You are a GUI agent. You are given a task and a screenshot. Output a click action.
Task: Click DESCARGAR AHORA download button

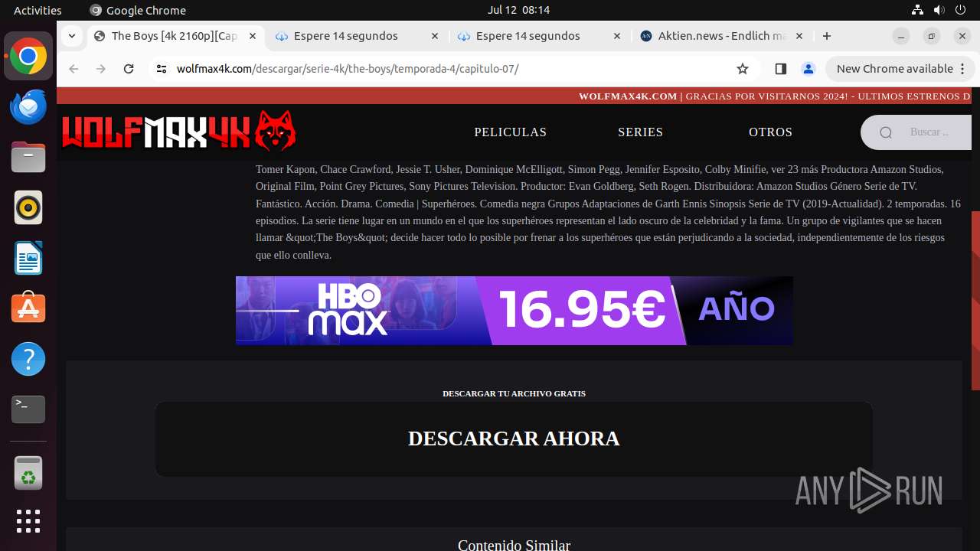click(x=514, y=439)
